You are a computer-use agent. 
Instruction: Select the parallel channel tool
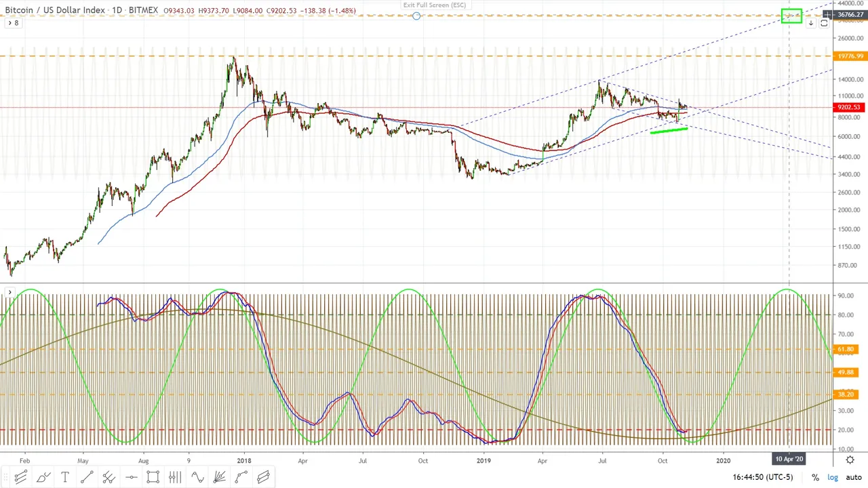[264, 477]
